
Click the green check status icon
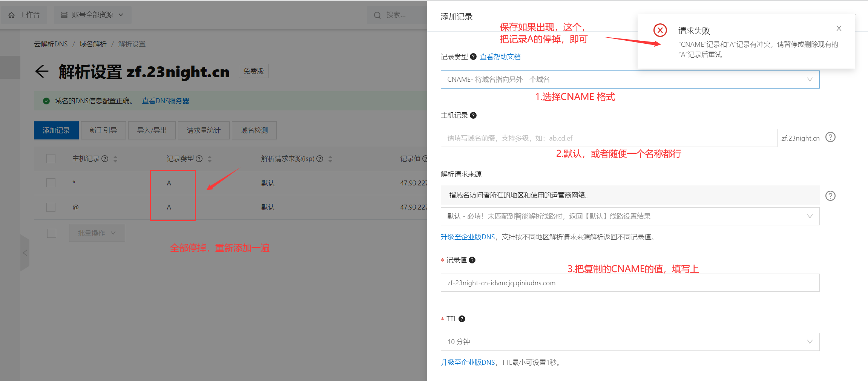click(46, 101)
